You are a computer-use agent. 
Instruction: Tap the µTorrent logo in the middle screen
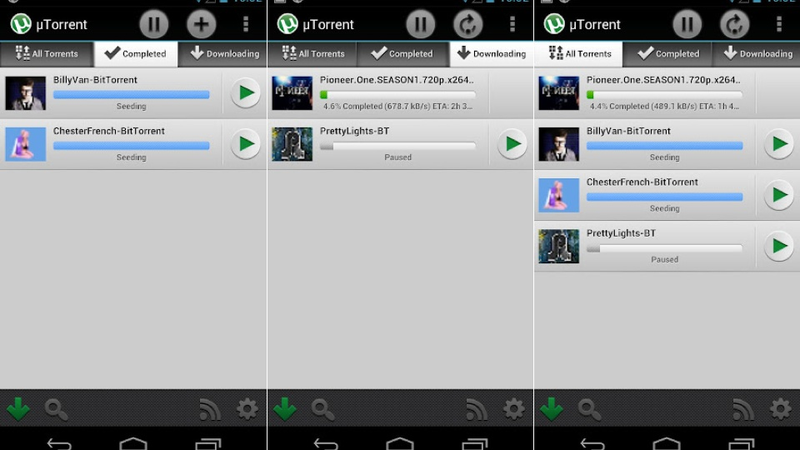288,24
